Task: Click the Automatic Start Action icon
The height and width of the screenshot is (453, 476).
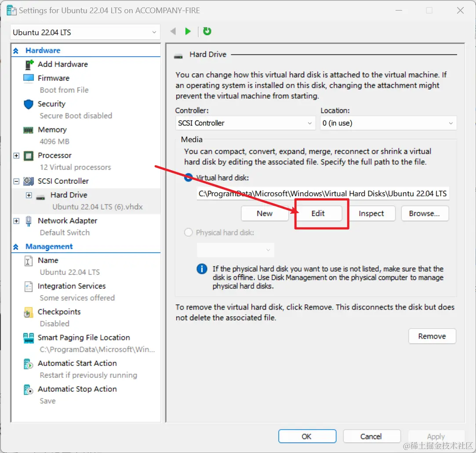Action: pos(28,364)
